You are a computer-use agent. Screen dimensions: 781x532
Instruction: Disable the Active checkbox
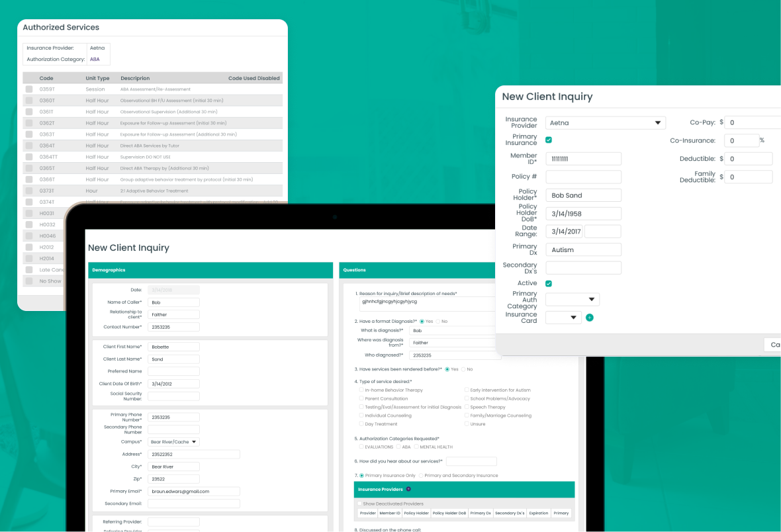click(548, 283)
